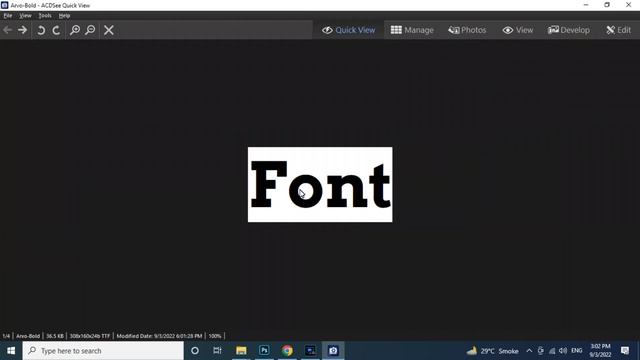This screenshot has width=640, height=360.
Task: Click the ACDSee app icon in title bar
Action: [x=5, y=5]
